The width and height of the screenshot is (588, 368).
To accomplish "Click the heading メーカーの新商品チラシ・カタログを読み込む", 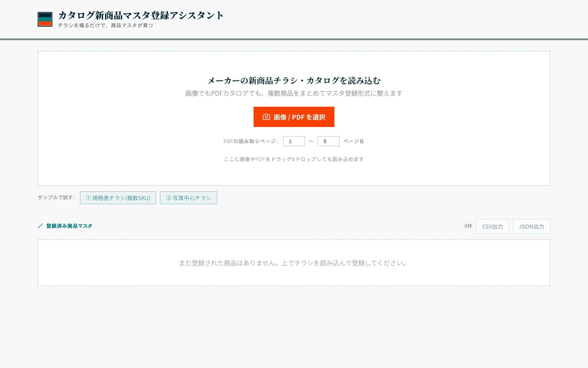I will point(294,80).
